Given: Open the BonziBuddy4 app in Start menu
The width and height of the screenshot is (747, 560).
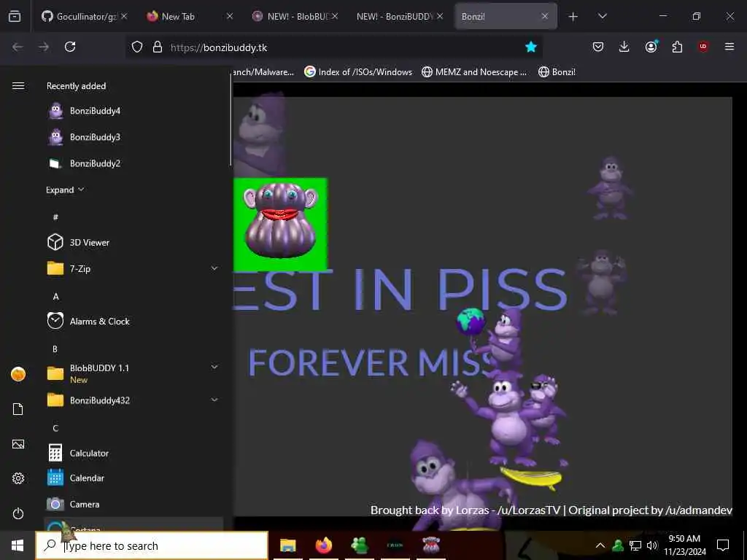Looking at the screenshot, I should 133,111.
